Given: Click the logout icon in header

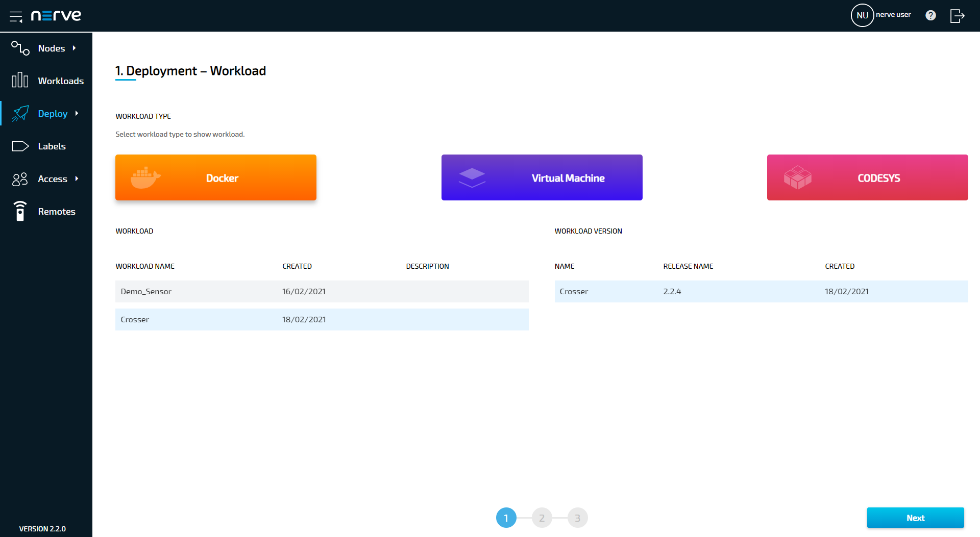Looking at the screenshot, I should tap(957, 16).
